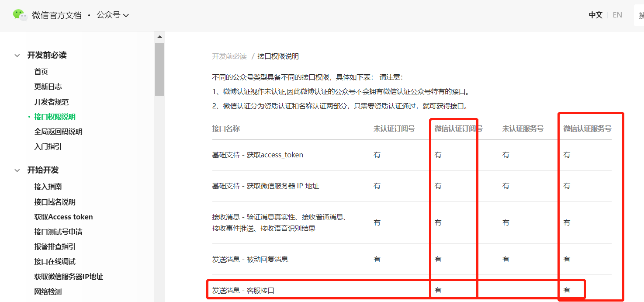
Task: Switch language to 中文
Action: point(596,15)
